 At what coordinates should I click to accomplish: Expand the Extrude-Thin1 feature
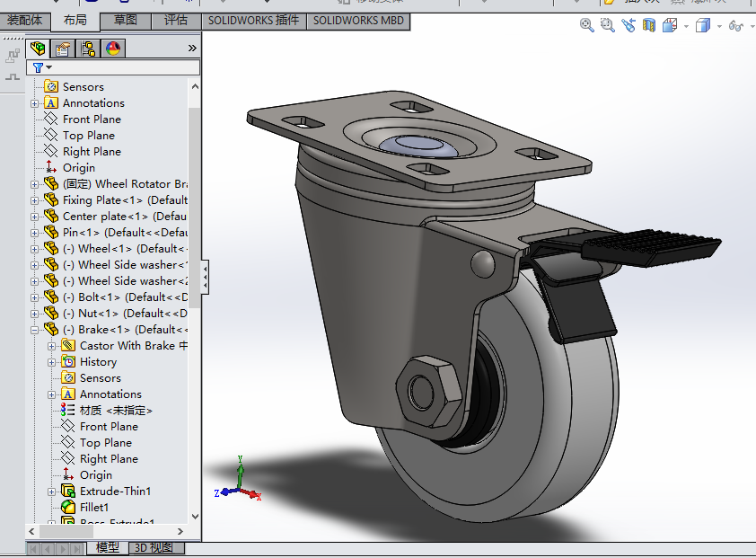(x=52, y=492)
